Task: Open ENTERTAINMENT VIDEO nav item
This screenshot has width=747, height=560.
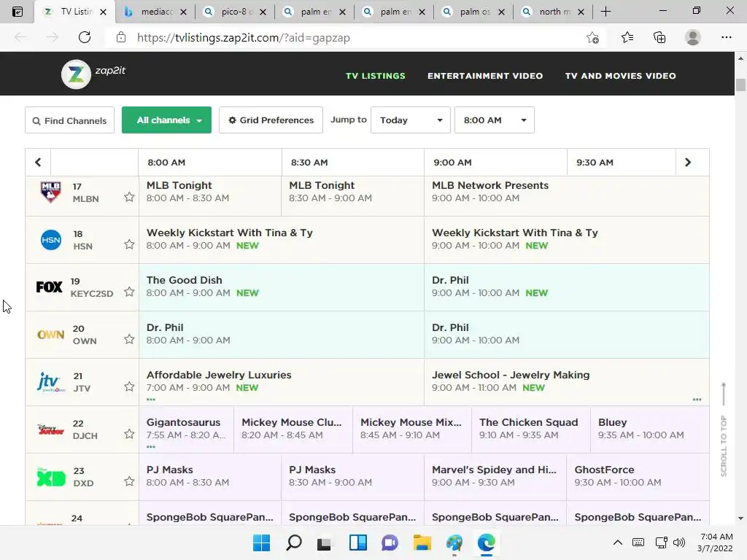Action: [485, 76]
